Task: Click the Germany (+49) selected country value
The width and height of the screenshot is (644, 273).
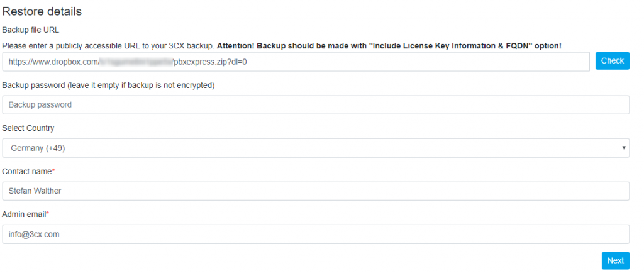Action: tap(37, 148)
